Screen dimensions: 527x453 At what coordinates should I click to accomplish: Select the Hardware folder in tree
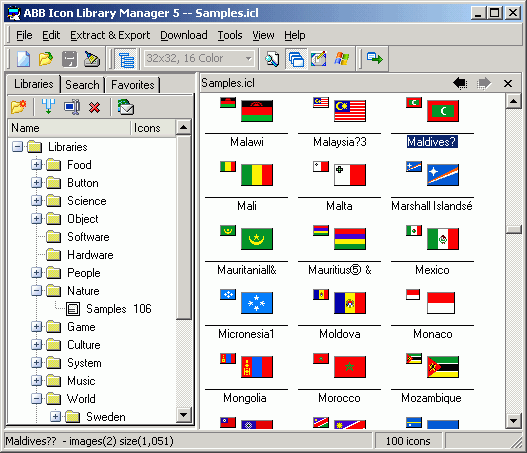tap(90, 255)
